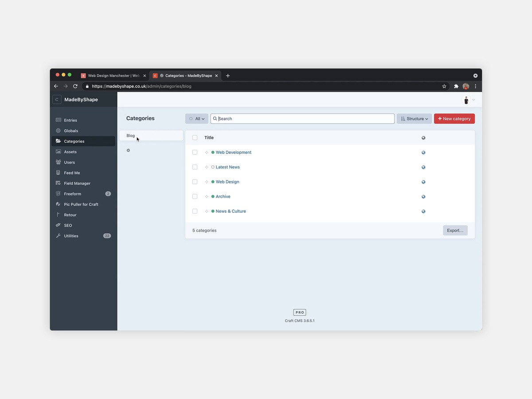
Task: Select all categories with the header checkbox
Action: [195, 137]
